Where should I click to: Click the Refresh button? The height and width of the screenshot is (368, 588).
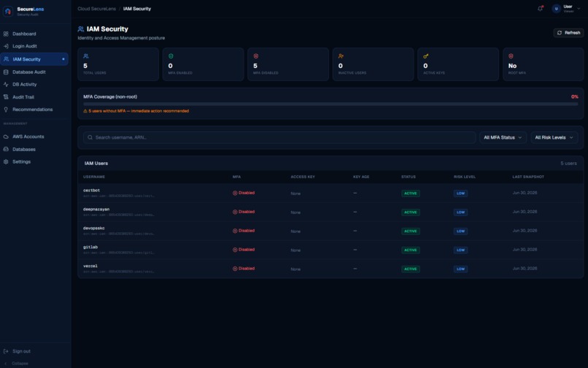click(568, 33)
